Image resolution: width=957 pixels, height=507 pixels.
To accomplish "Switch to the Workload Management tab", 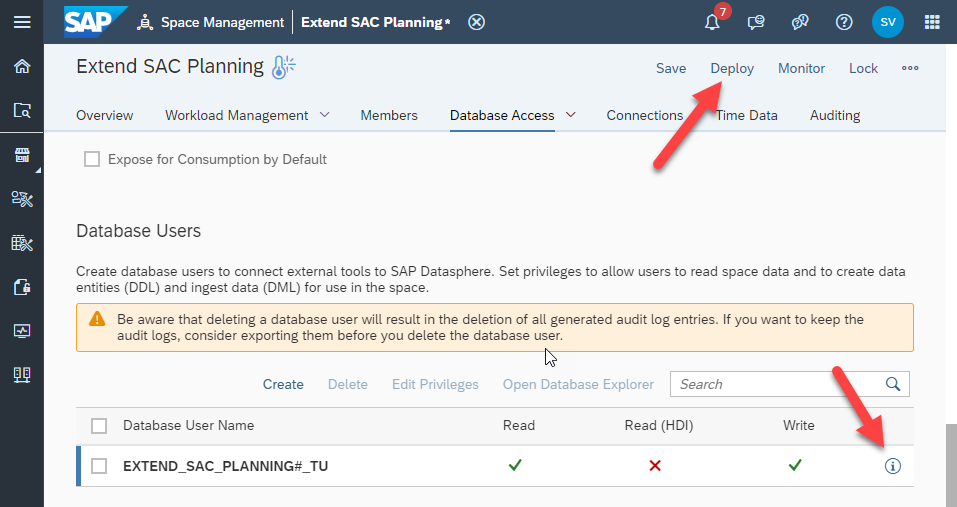I will [236, 115].
